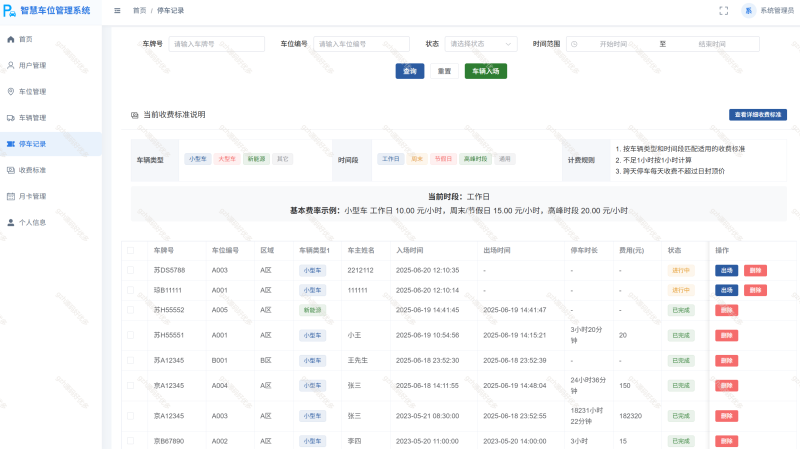Open 首页 menu item
Viewport: 800px width, 449px height.
(51, 39)
